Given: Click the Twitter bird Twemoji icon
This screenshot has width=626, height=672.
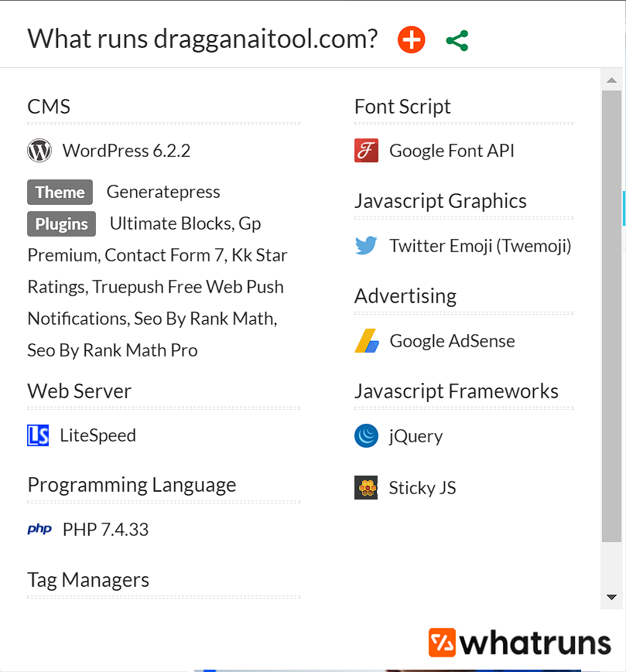Looking at the screenshot, I should [x=366, y=245].
